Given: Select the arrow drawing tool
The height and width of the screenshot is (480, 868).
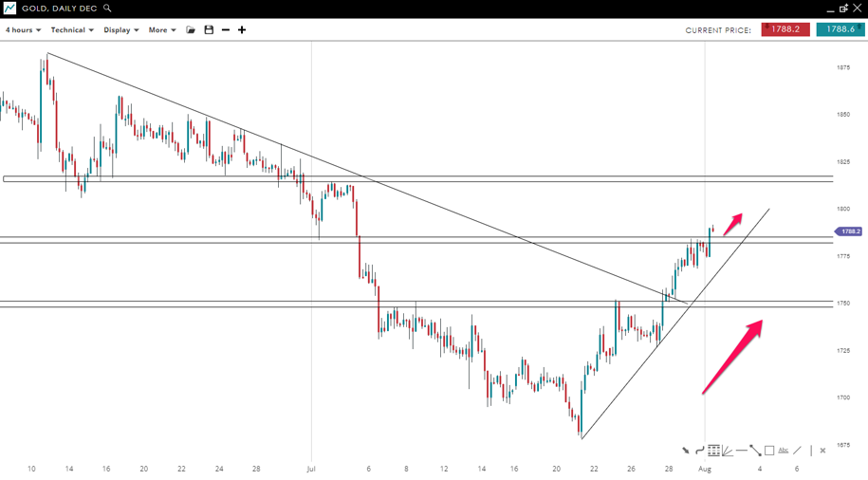Looking at the screenshot, I should tap(685, 451).
